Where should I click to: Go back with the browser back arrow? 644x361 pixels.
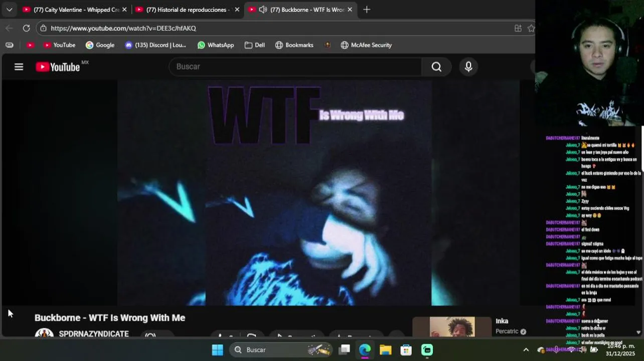point(9,28)
